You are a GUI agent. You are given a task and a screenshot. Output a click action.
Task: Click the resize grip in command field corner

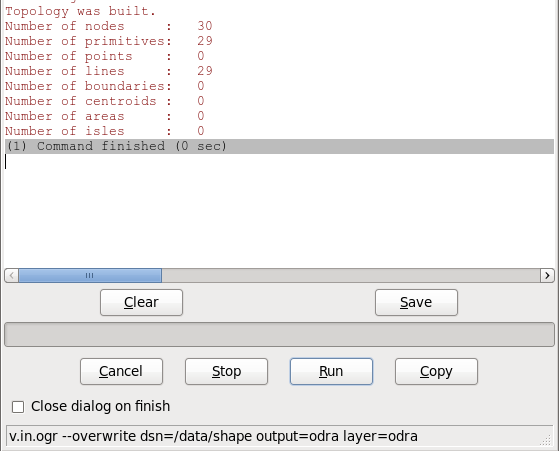(x=546, y=441)
